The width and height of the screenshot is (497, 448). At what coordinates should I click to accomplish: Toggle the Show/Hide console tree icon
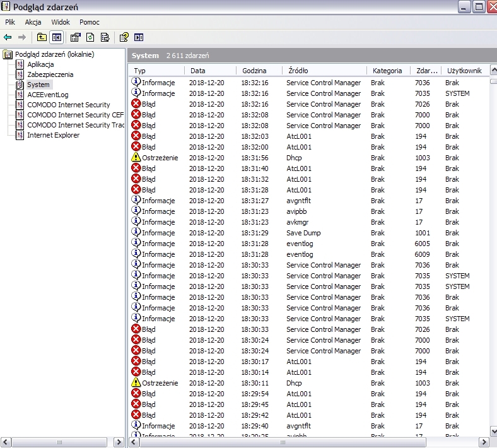pos(57,37)
